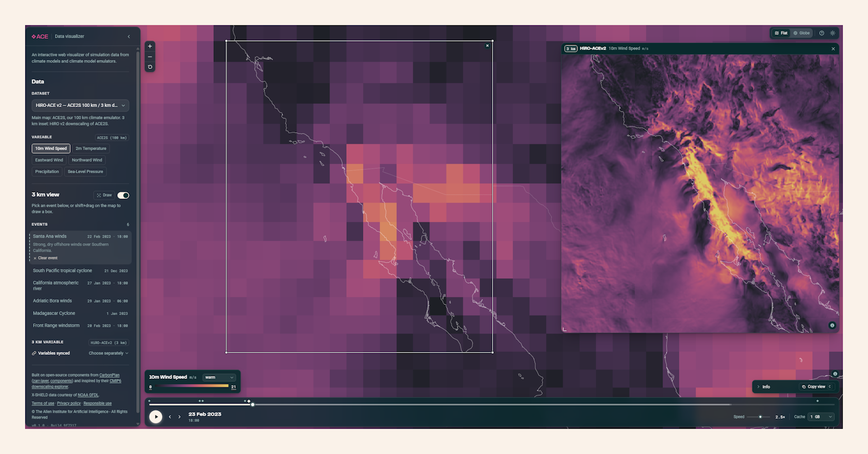
Task: Select the Eastward Wind variable
Action: (49, 160)
